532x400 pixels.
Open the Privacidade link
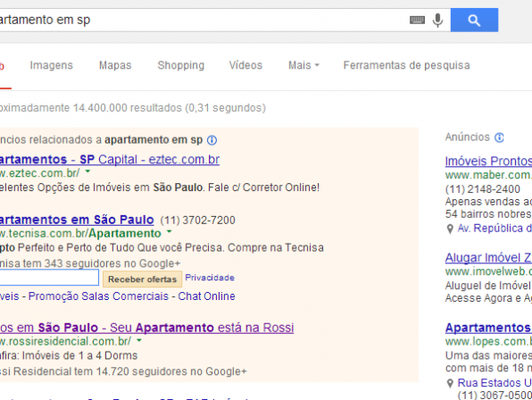[x=210, y=278]
